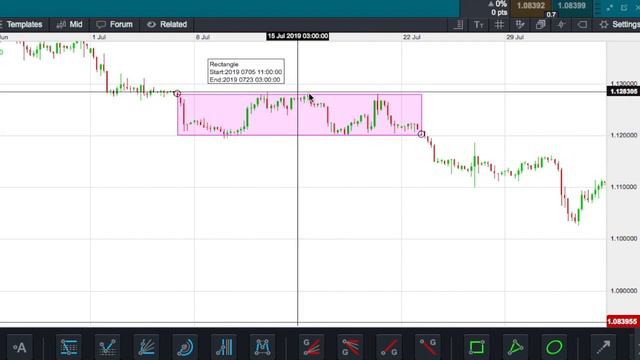640x360 pixels.
Task: Select the Fibonacci fan tool
Action: click(146, 347)
